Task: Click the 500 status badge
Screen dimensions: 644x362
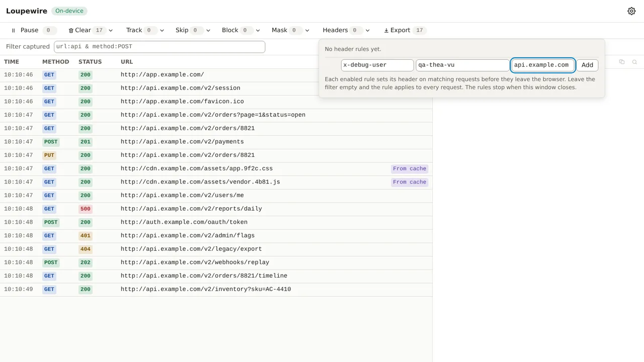Action: (x=86, y=209)
